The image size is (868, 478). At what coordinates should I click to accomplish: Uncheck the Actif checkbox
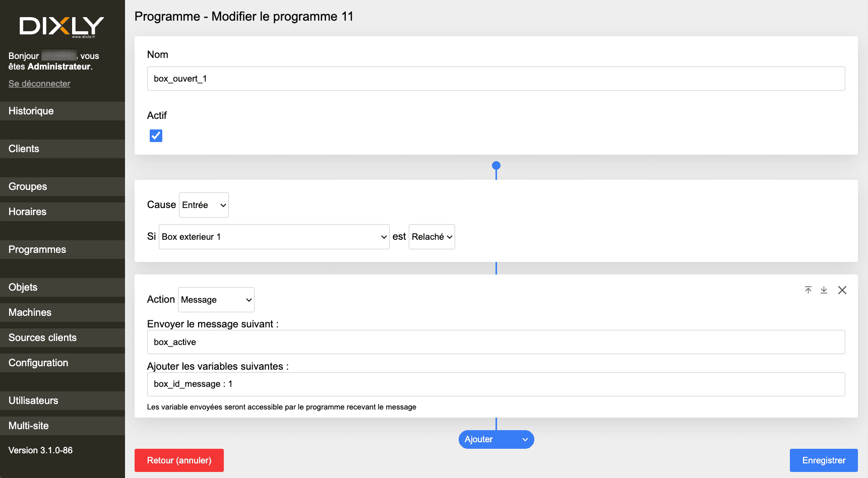click(x=156, y=135)
